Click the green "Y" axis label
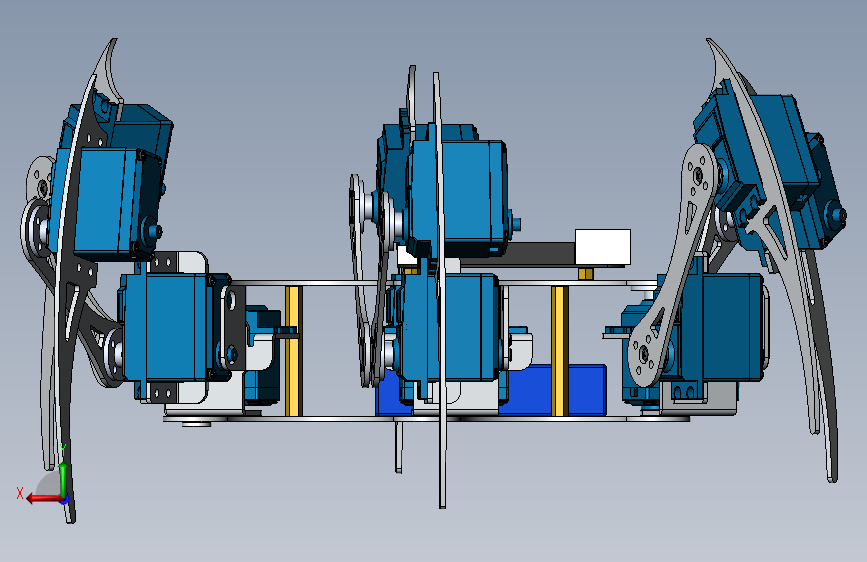The height and width of the screenshot is (562, 867). tap(63, 449)
